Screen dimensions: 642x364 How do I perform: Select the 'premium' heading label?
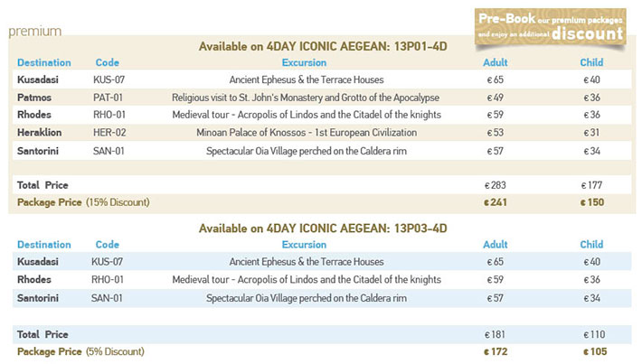point(35,32)
